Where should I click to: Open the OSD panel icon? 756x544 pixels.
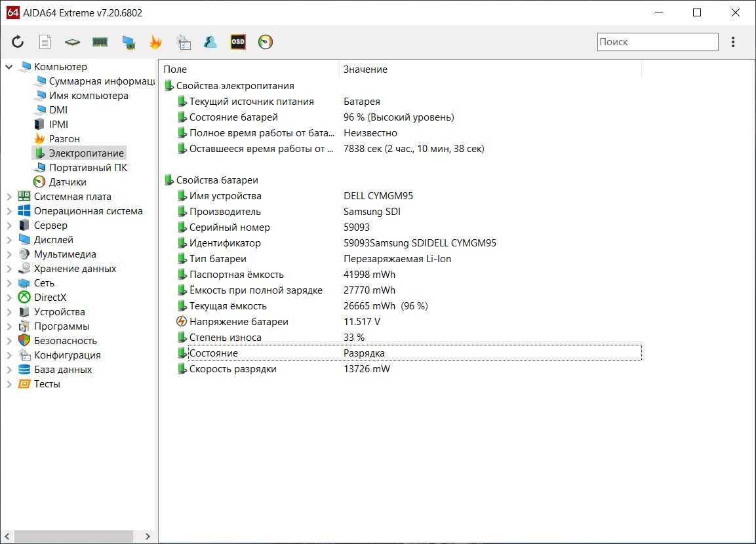point(238,42)
